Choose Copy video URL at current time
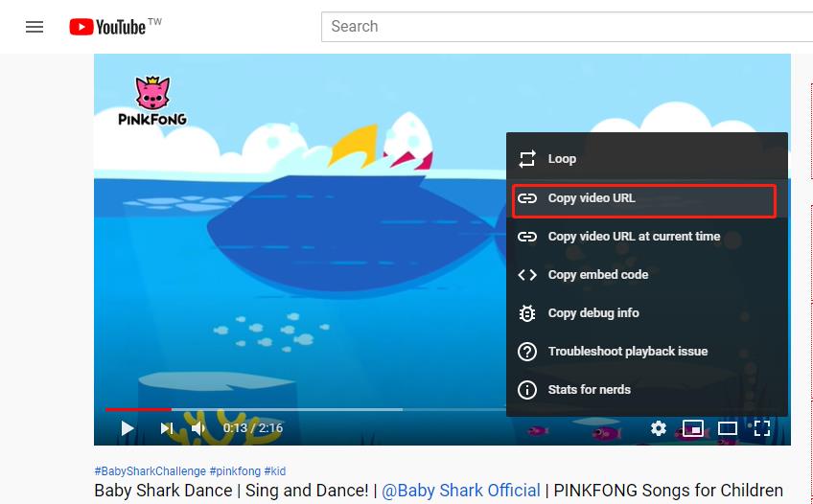The height and width of the screenshot is (504, 813). 646,237
